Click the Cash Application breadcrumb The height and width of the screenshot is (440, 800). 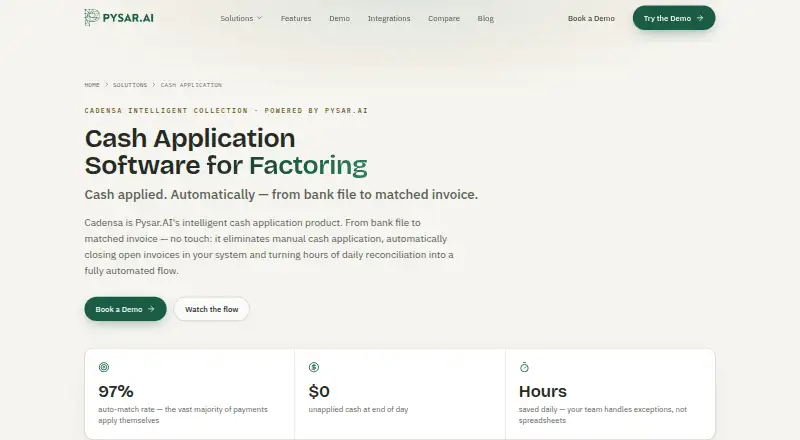[x=191, y=85]
